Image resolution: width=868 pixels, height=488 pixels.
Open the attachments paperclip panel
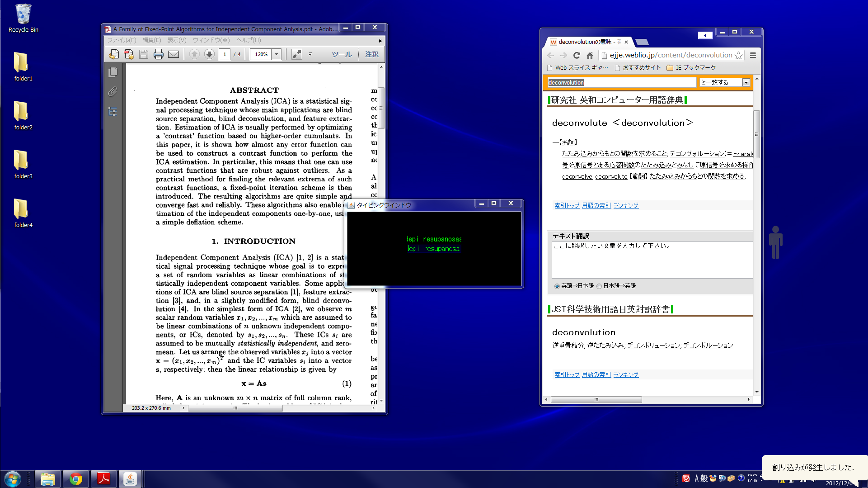point(113,92)
